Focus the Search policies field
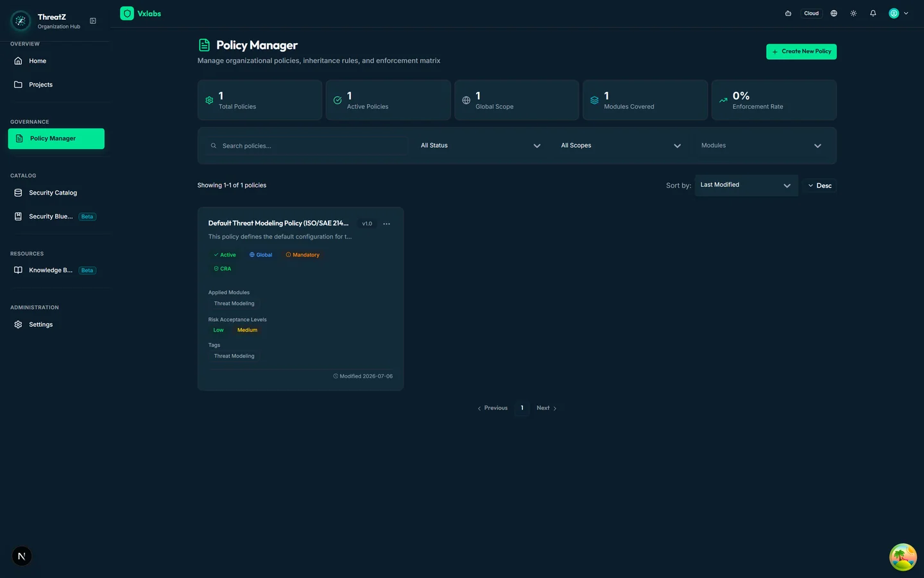Image resolution: width=924 pixels, height=578 pixels. click(306, 146)
